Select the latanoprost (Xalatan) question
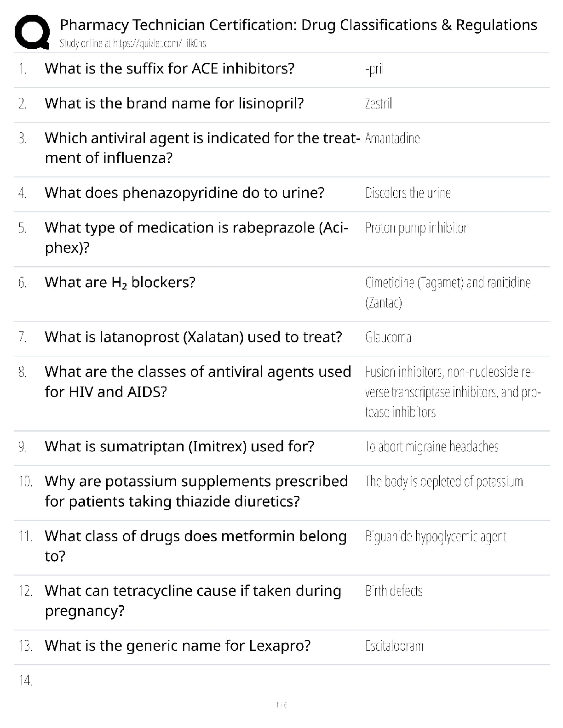Image resolution: width=563 pixels, height=728 pixels. point(193,337)
